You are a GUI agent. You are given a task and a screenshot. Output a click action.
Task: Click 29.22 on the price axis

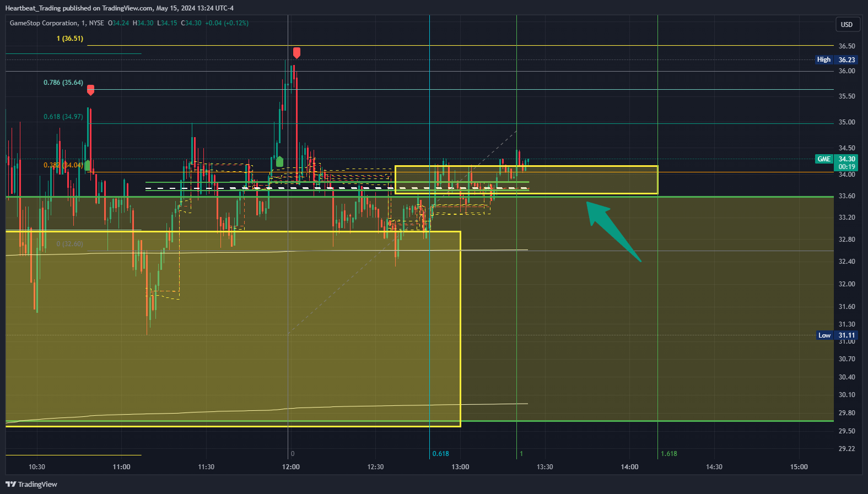pyautogui.click(x=847, y=449)
